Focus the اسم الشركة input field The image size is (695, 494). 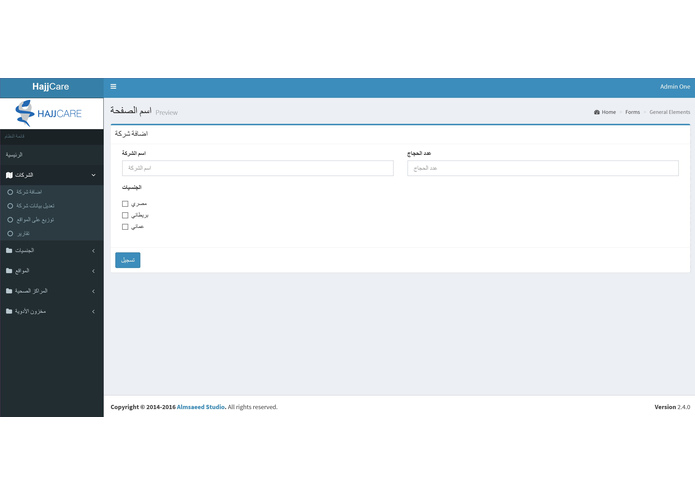coord(258,168)
